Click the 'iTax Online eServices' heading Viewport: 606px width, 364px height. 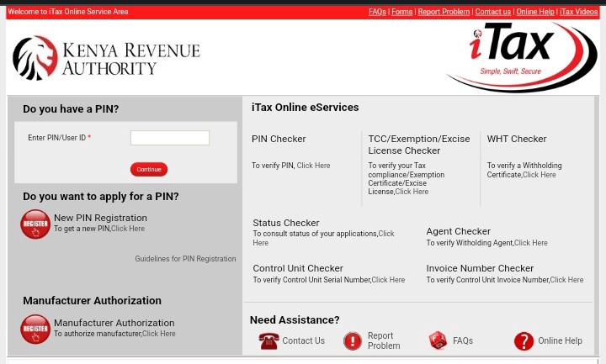coord(305,108)
